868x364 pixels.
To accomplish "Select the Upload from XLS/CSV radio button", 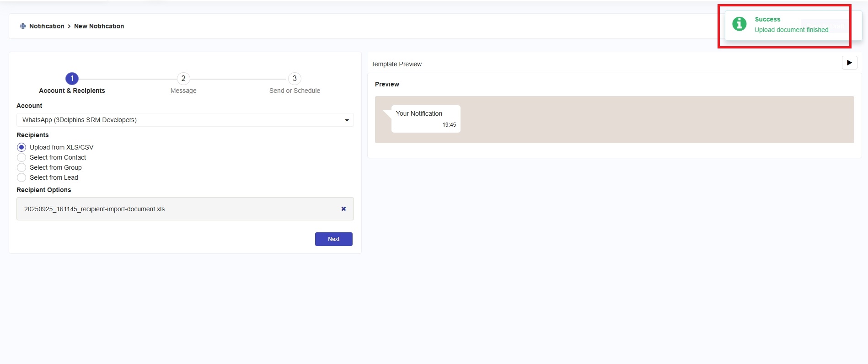I will tap(21, 147).
